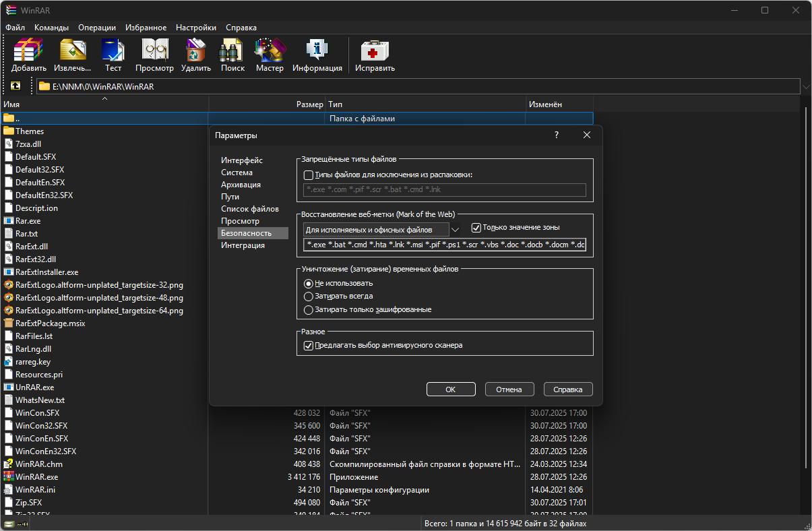
Task: Open the Просмотр toolbar icon
Action: (154, 51)
